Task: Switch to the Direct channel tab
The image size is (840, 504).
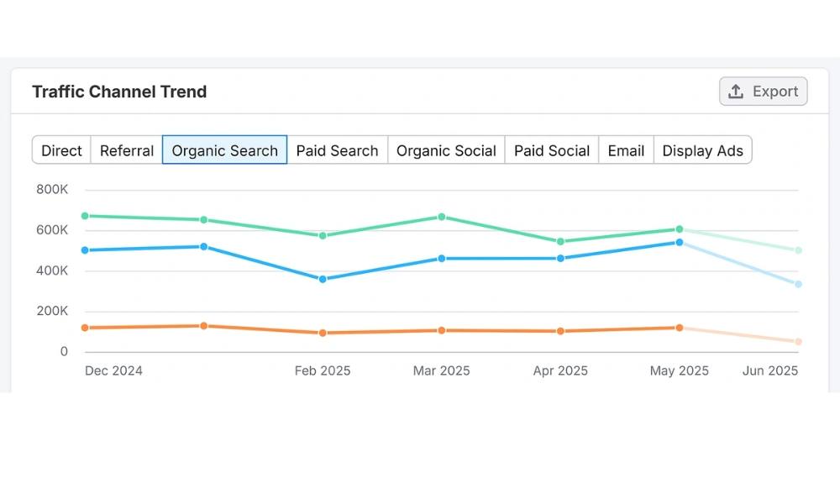Action: (60, 150)
